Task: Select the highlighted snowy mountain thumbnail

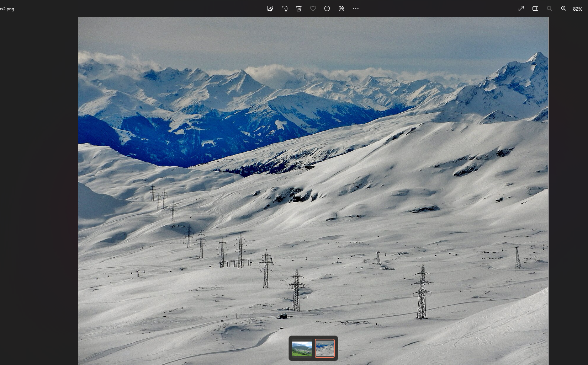Action: pos(325,348)
